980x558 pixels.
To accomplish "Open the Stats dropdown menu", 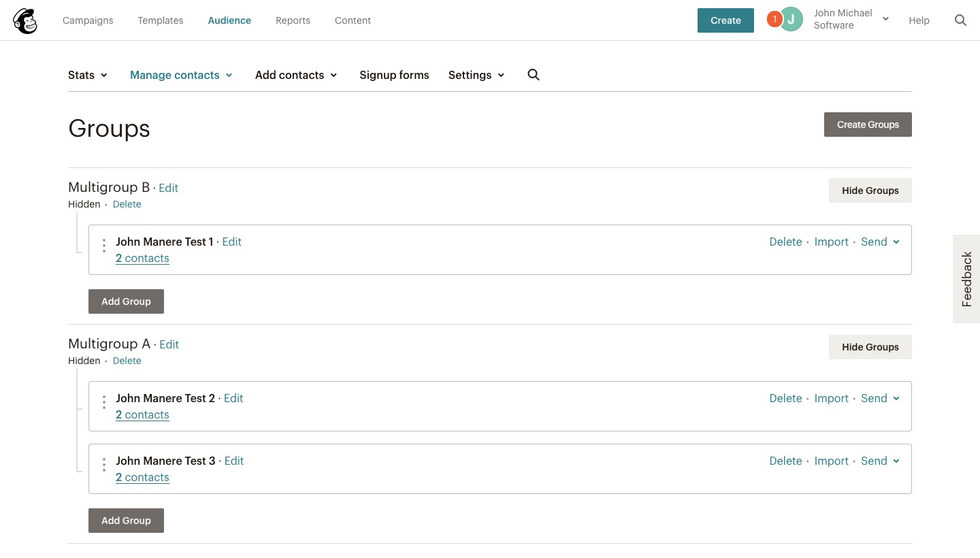I will tap(88, 75).
